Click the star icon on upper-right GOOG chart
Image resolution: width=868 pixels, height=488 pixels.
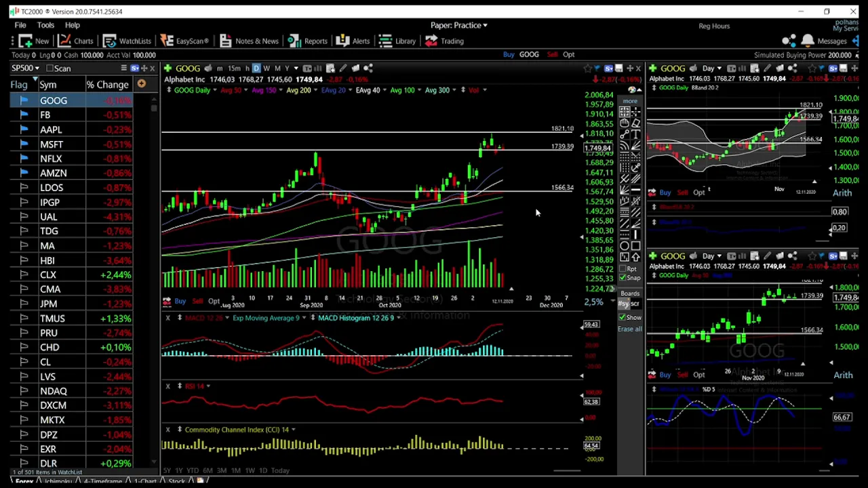[x=812, y=68]
